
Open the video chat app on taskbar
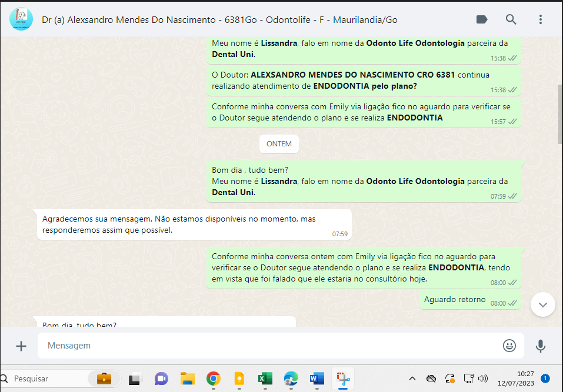click(161, 378)
